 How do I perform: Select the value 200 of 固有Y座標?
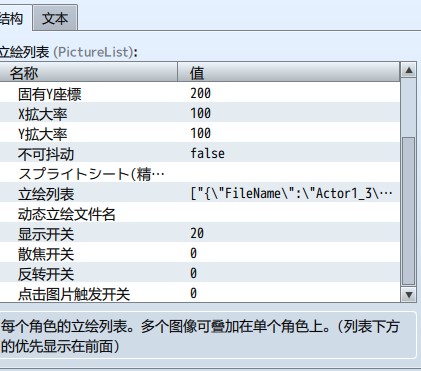pos(201,93)
